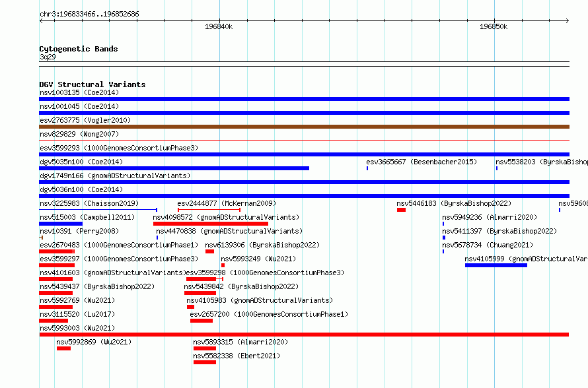This screenshot has height=388, width=588.
Task: Select the dgv5035n100 (Coe2014) label
Action: pyautogui.click(x=81, y=162)
